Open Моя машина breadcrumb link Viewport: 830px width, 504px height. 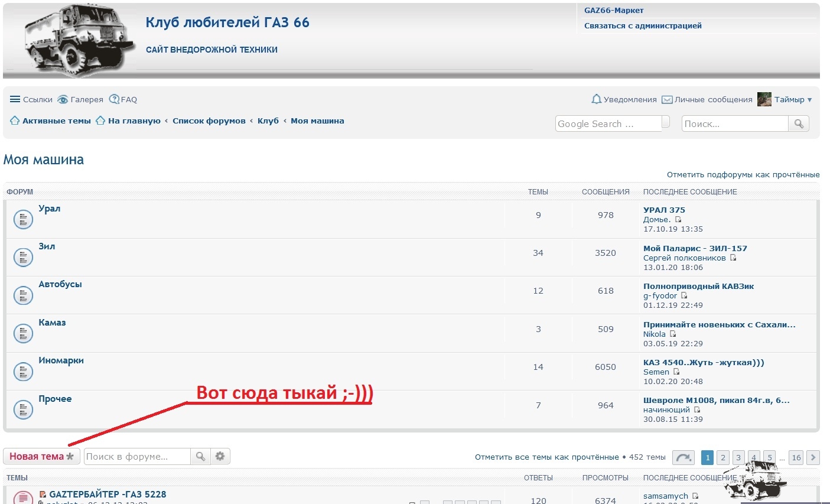pos(317,121)
